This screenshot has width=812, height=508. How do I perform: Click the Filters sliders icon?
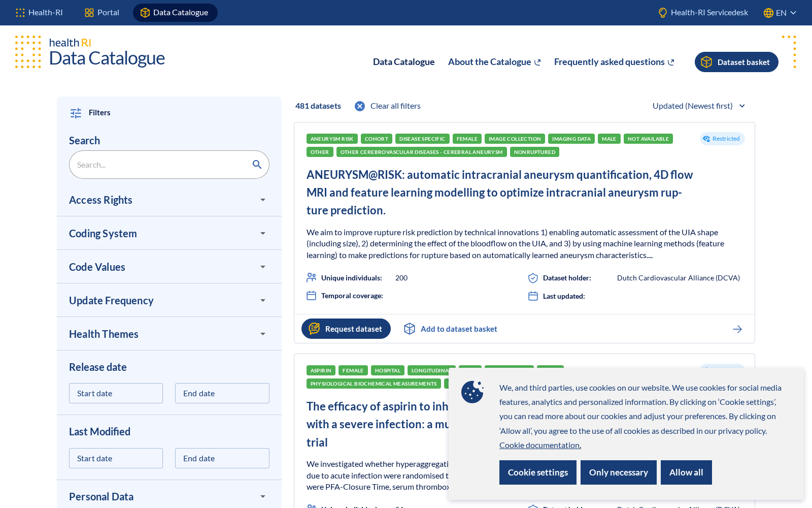click(x=76, y=113)
